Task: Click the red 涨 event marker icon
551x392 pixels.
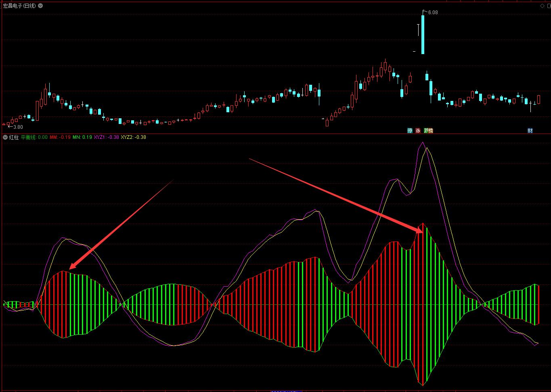Action: 418,131
